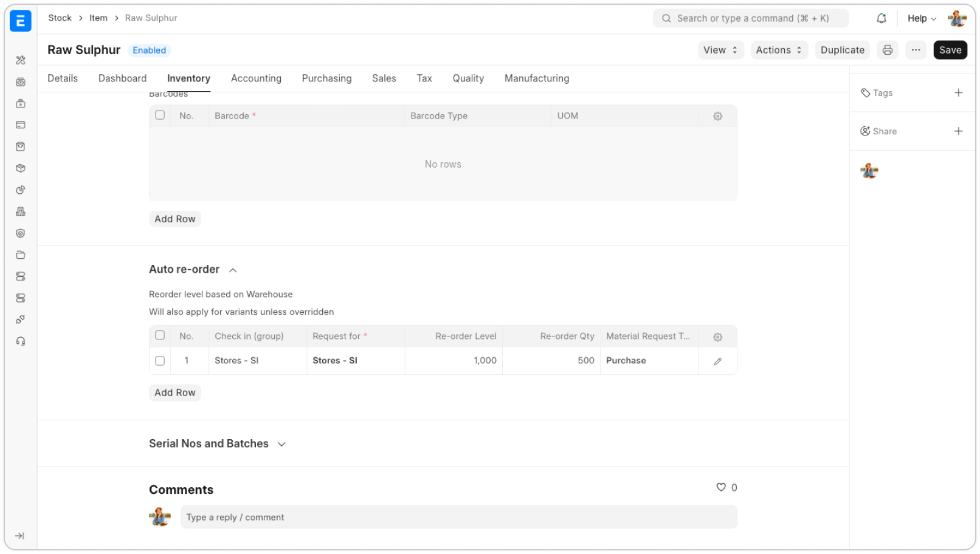Viewport: 980px width, 554px height.
Task: Open the pie chart sidebar icon
Action: click(21, 190)
